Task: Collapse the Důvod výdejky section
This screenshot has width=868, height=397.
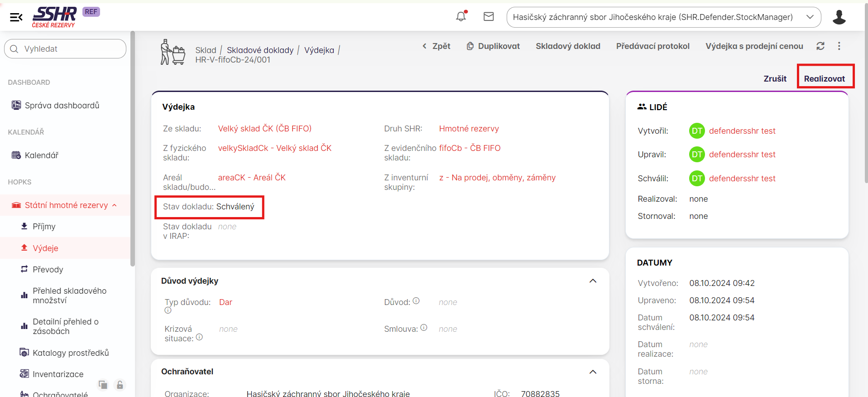Action: tap(593, 281)
